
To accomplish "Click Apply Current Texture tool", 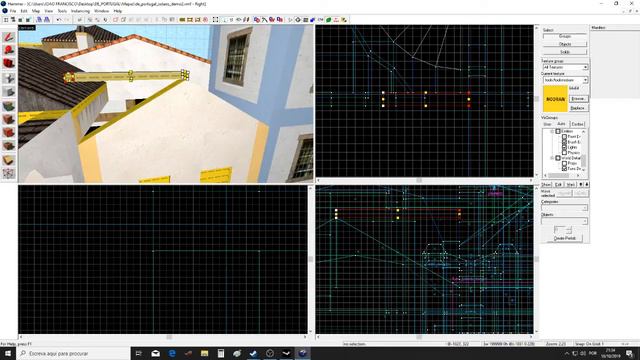I will click(9, 119).
